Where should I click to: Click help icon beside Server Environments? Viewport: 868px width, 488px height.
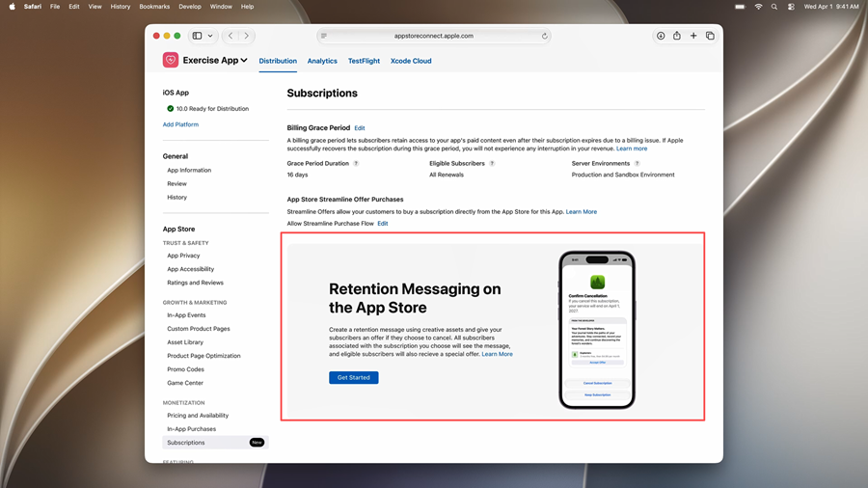(x=637, y=164)
